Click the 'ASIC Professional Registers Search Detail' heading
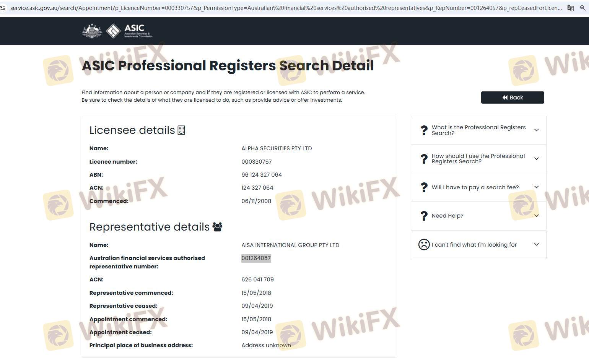Image resolution: width=589 pixels, height=364 pixels. coord(228,65)
